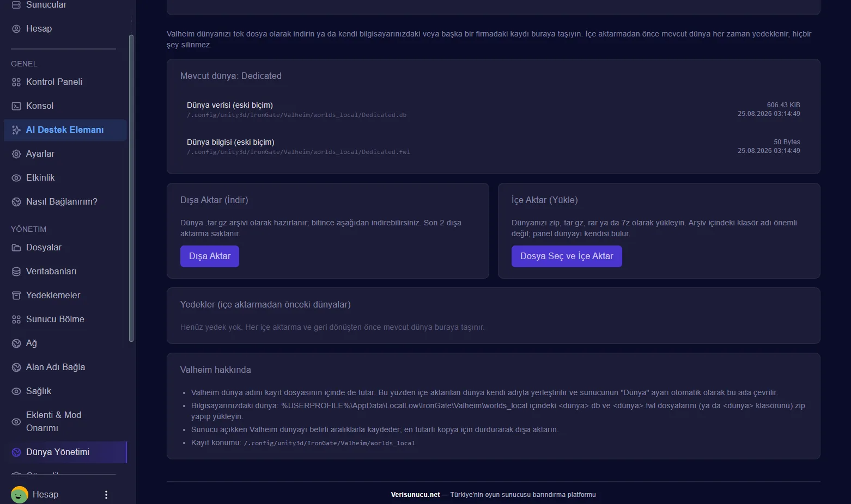The image size is (851, 504).
Task: Click the Veritabanları database icon
Action: (16, 272)
